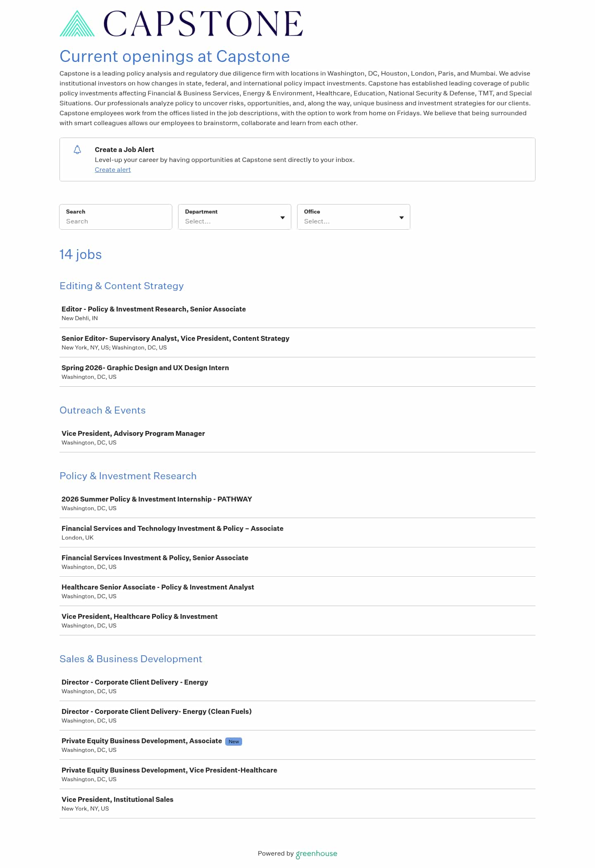Image resolution: width=595 pixels, height=868 pixels.
Task: Click the Search jobs input field
Action: coord(116,221)
